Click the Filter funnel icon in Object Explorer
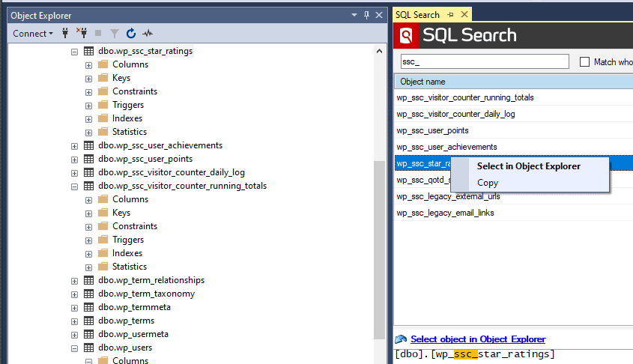This screenshot has width=633, height=364. [115, 34]
